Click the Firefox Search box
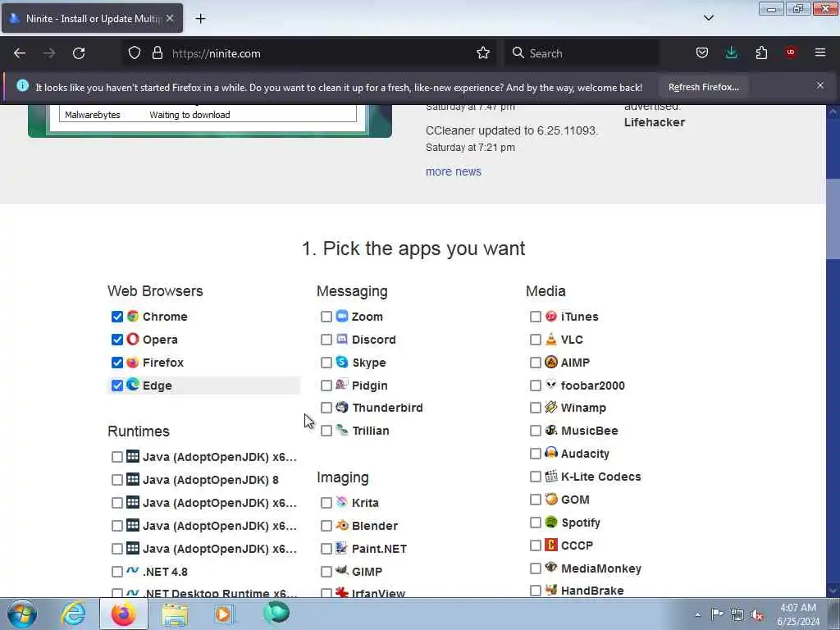Screen dimensions: 840x630 (582, 53)
